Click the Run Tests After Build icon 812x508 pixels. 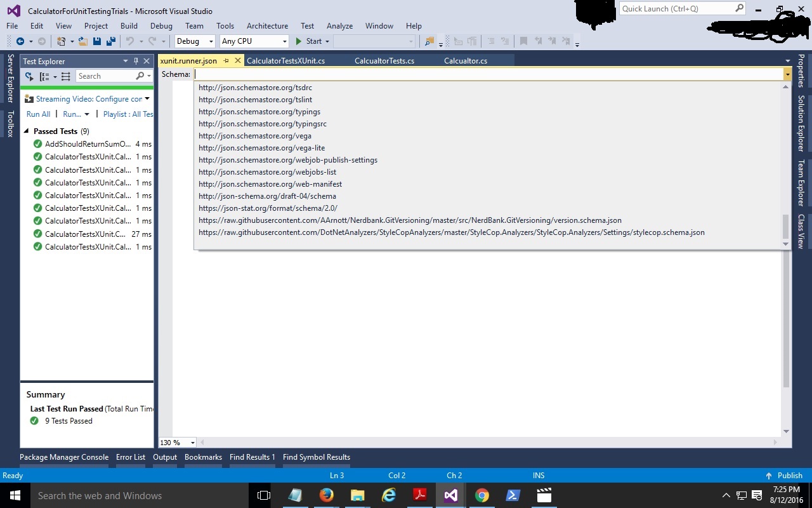tap(29, 76)
